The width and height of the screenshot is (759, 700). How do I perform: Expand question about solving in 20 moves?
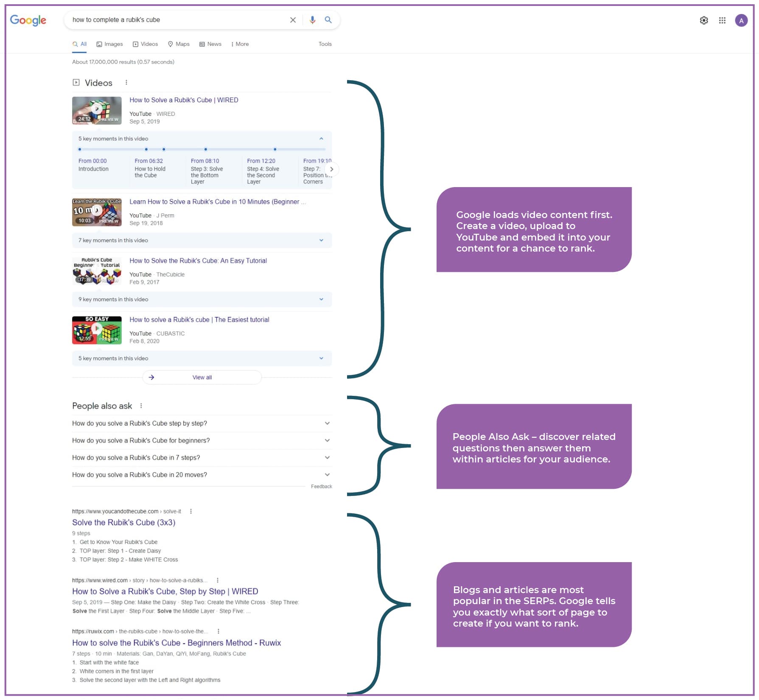point(327,475)
